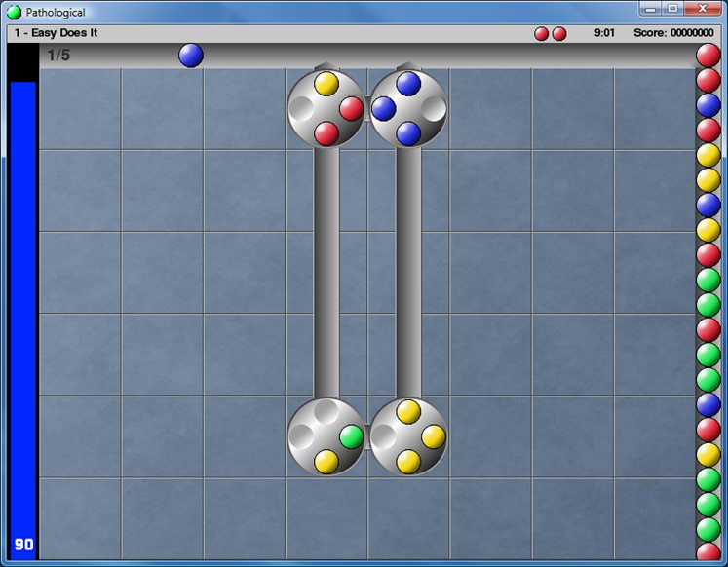The height and width of the screenshot is (567, 728).
Task: Click the bottom yellow marble in bottom-right wheel
Action: pos(408,462)
